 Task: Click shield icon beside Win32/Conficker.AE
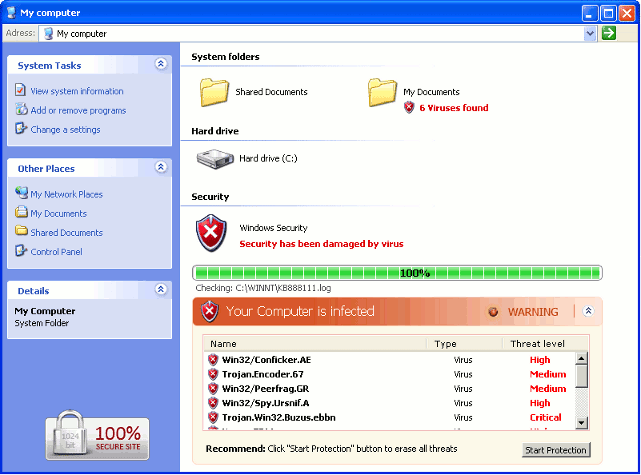(213, 360)
